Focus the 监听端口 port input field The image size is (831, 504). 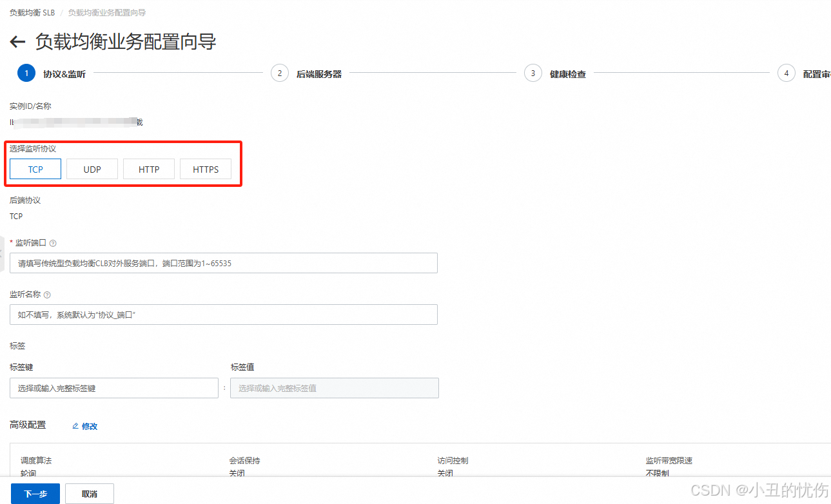(x=224, y=263)
